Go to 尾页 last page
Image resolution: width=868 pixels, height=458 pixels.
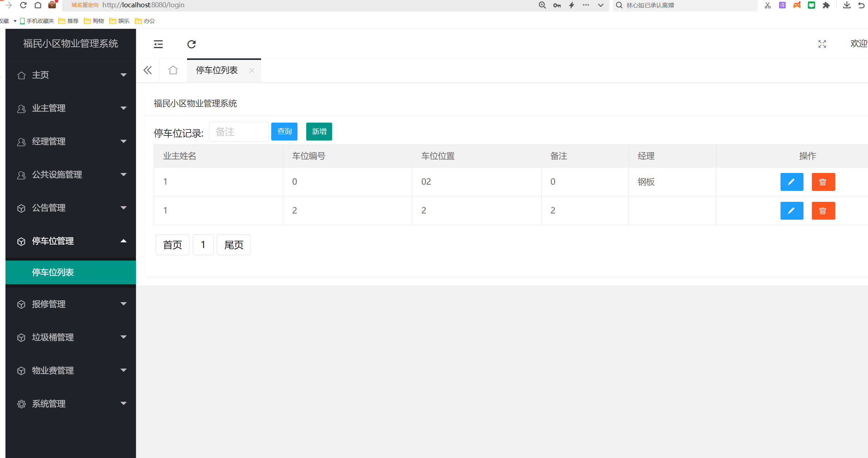[x=234, y=245]
